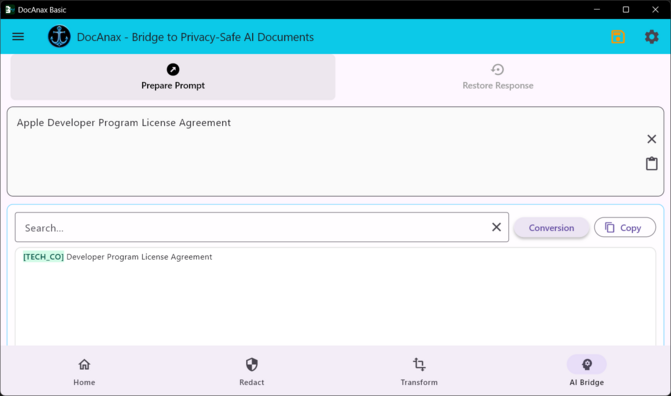Go to the Home tab

pyautogui.click(x=84, y=371)
